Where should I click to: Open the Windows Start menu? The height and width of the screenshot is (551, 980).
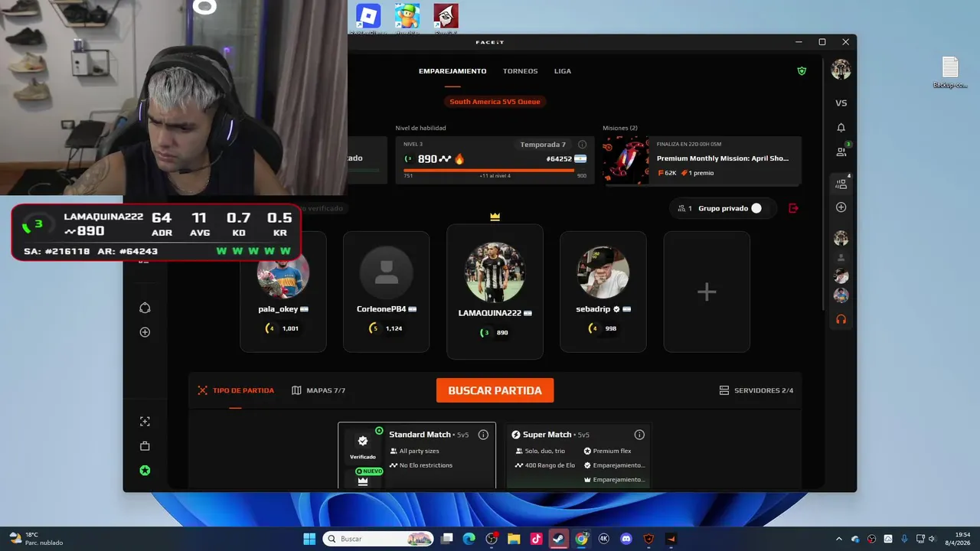coord(309,539)
